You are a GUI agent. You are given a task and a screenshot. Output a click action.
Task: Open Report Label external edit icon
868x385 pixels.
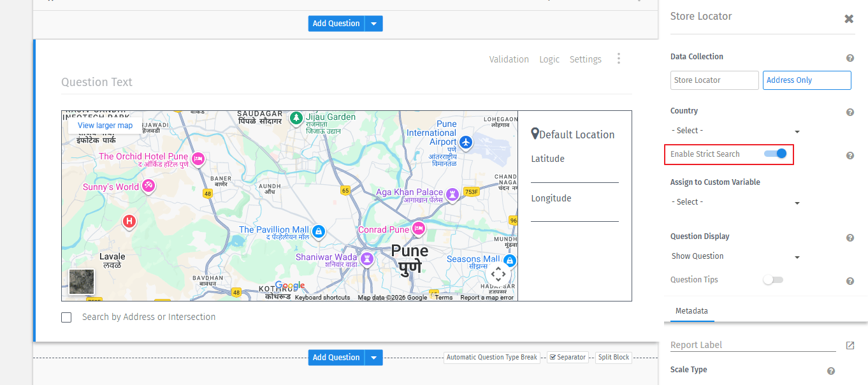pyautogui.click(x=850, y=345)
